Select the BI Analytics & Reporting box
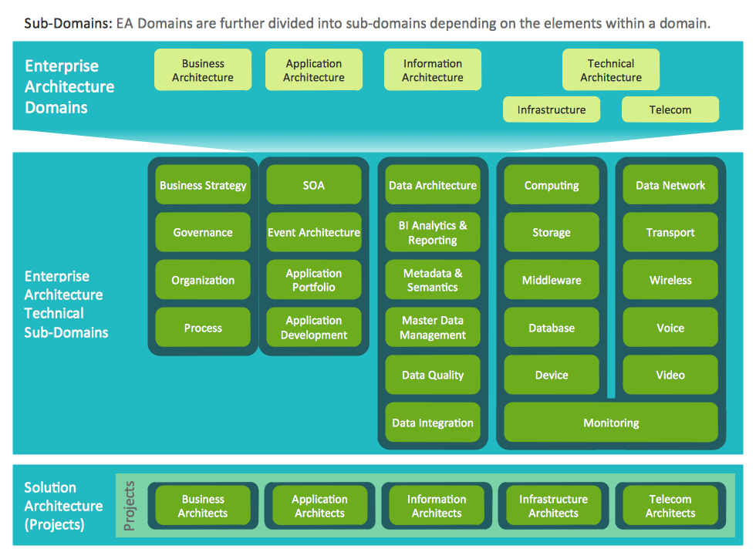The height and width of the screenshot is (559, 756). pos(433,233)
